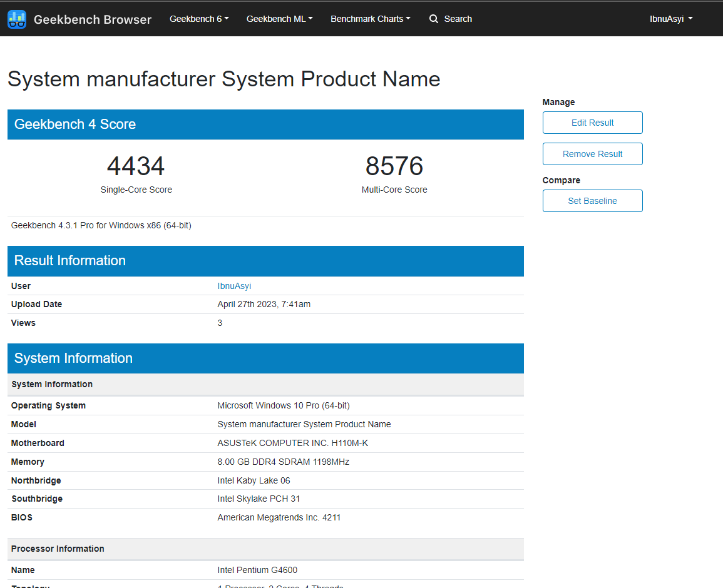The width and height of the screenshot is (723, 588).
Task: Click the Compare section heading
Action: 561,180
